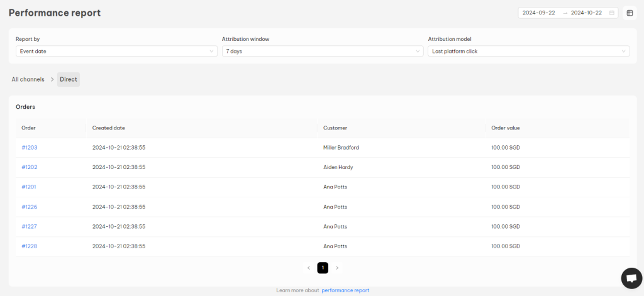The height and width of the screenshot is (296, 644).
Task: Click Ana Potts in order #1201 row
Action: point(335,187)
